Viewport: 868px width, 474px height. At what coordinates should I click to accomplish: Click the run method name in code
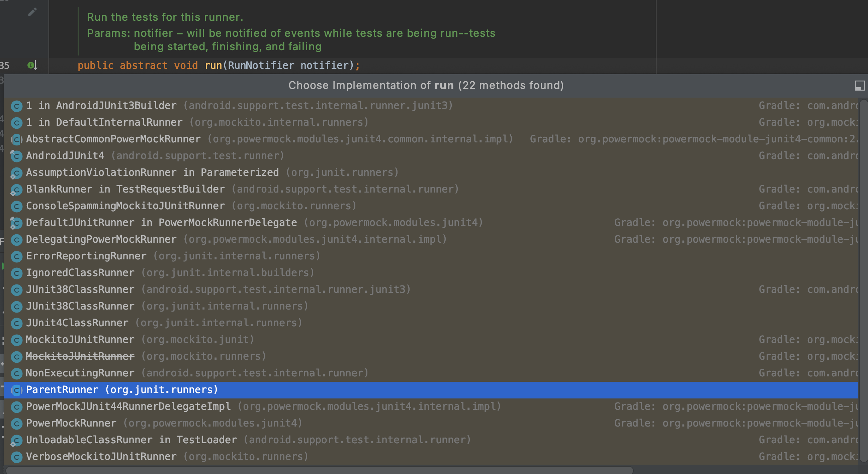click(213, 65)
